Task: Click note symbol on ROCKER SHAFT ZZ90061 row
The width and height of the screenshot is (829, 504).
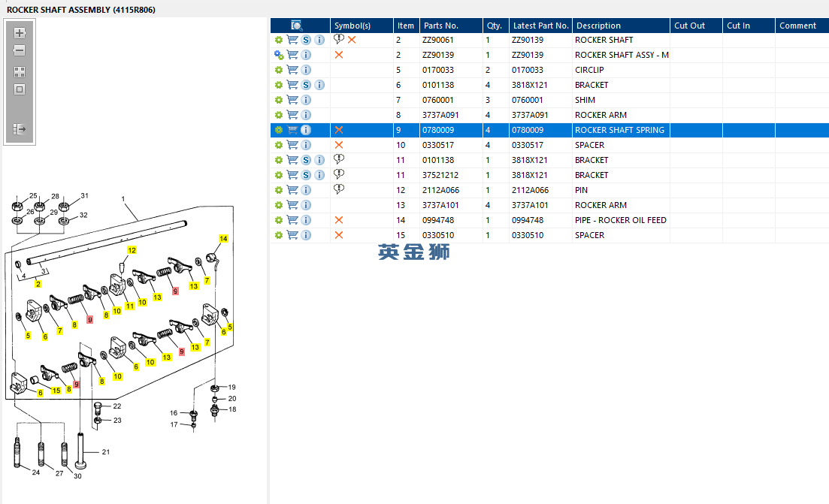Action: (x=339, y=39)
